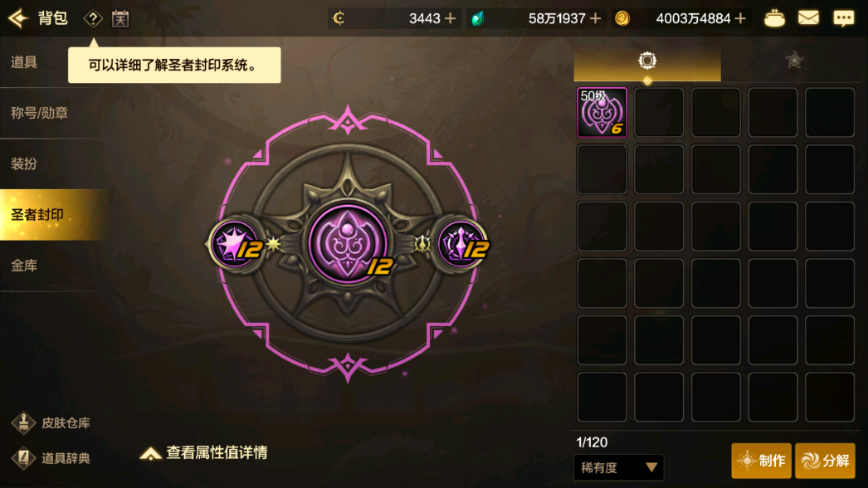Image resolution: width=868 pixels, height=488 pixels.
Task: Click the back arrow next to 背包
Action: (18, 18)
